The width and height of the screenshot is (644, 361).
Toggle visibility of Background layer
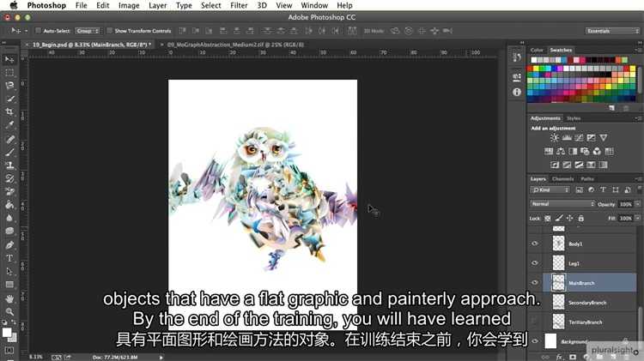(535, 341)
